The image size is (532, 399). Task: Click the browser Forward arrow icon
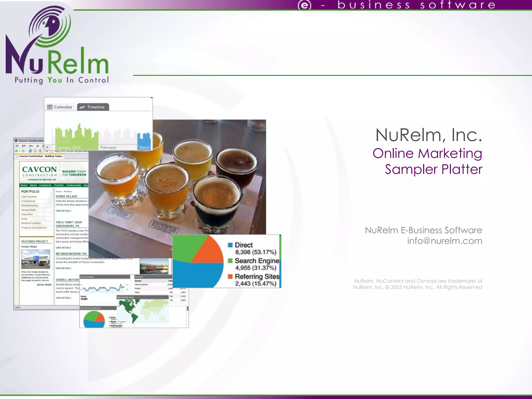[23, 151]
